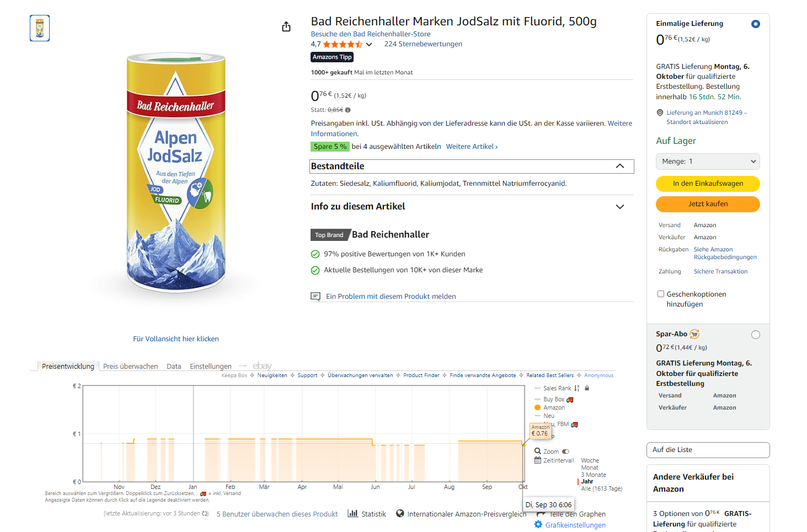The image size is (807, 532).
Task: Switch to Preis überwachen tab
Action: [130, 366]
